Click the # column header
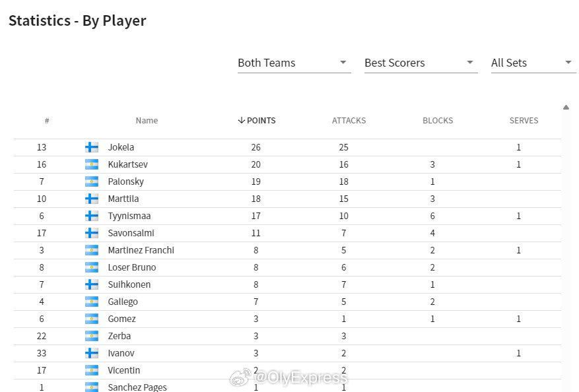 [x=47, y=120]
